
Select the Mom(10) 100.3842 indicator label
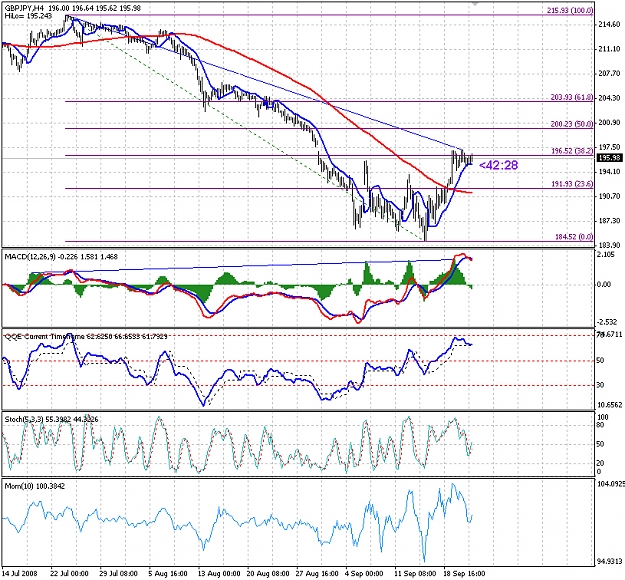click(x=34, y=486)
